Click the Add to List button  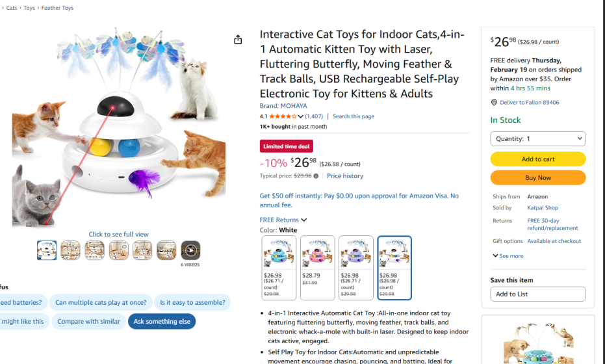[537, 294]
